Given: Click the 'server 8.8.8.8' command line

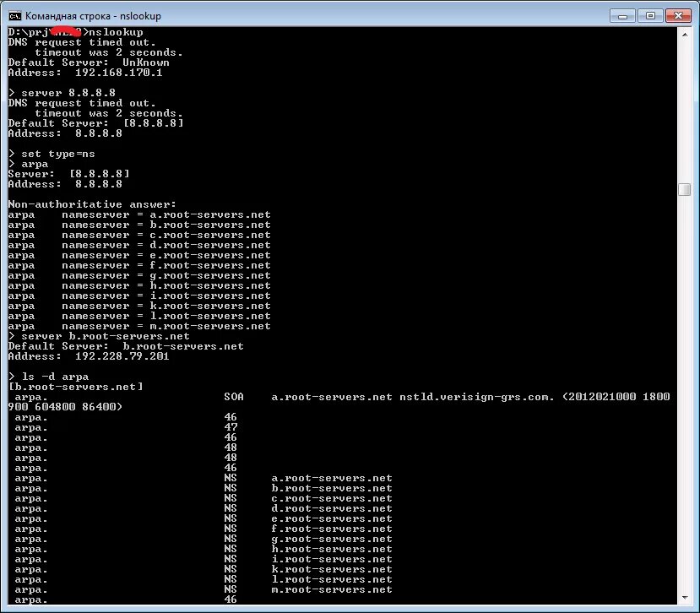Looking at the screenshot, I should point(62,93).
